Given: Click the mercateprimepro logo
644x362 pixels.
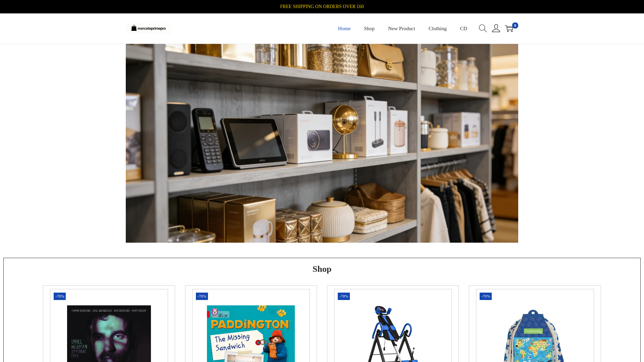Looking at the screenshot, I should pos(149,28).
